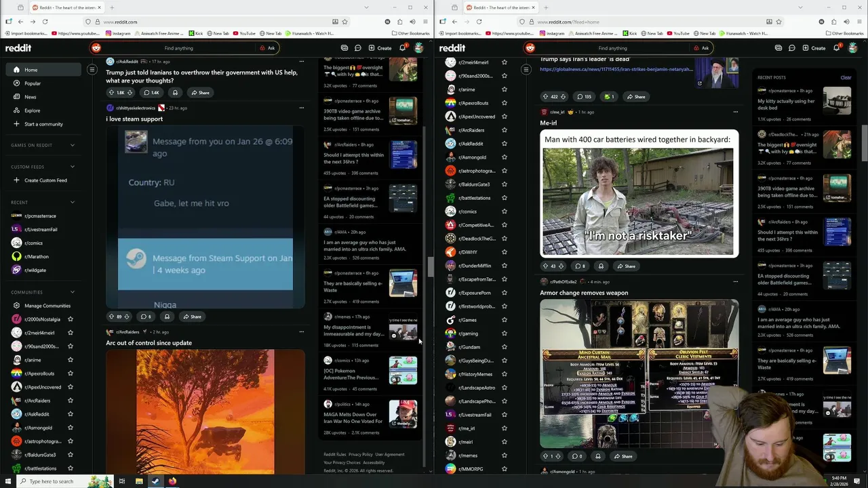The image size is (868, 488).
Task: Favorite r/BaldursGate3 star in left window
Action: tap(71, 455)
